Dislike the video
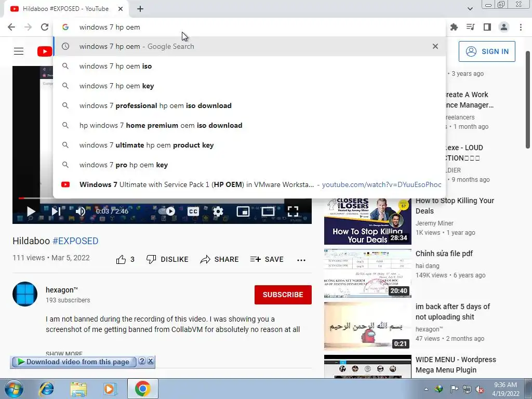The height and width of the screenshot is (399, 532). click(x=167, y=260)
